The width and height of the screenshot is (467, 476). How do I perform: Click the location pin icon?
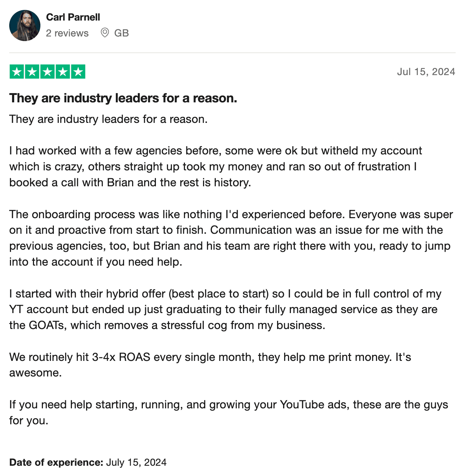pyautogui.click(x=105, y=33)
